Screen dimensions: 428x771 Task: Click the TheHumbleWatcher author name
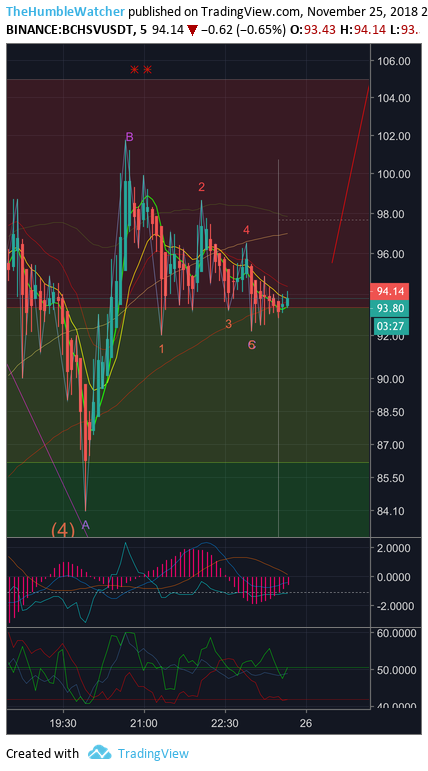[65, 11]
